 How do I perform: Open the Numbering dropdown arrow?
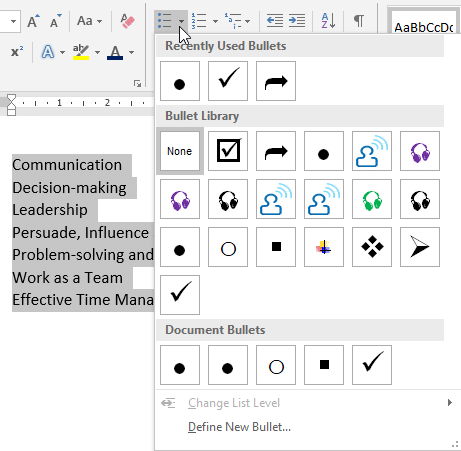[215, 21]
